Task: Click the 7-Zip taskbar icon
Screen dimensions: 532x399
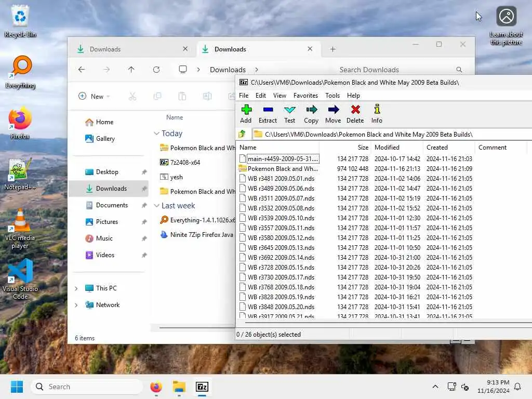Action: [202, 387]
